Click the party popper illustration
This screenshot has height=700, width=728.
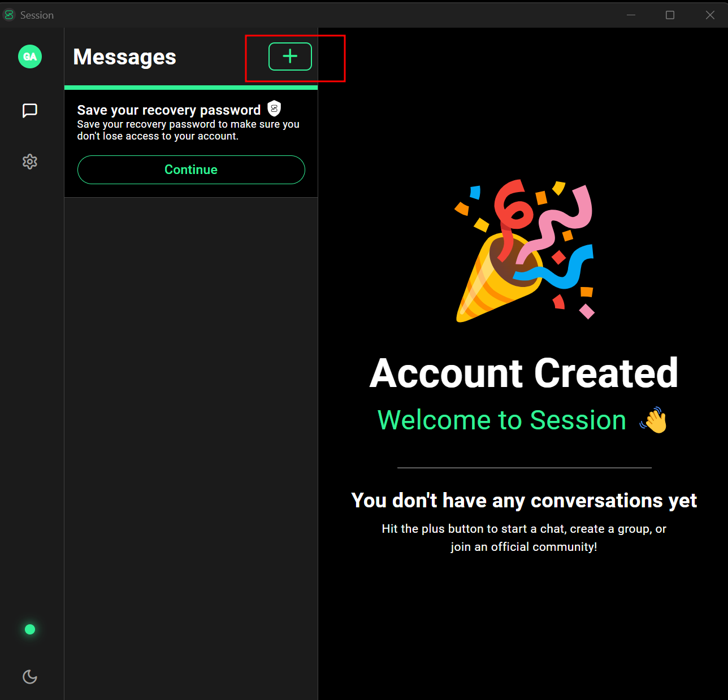[525, 251]
